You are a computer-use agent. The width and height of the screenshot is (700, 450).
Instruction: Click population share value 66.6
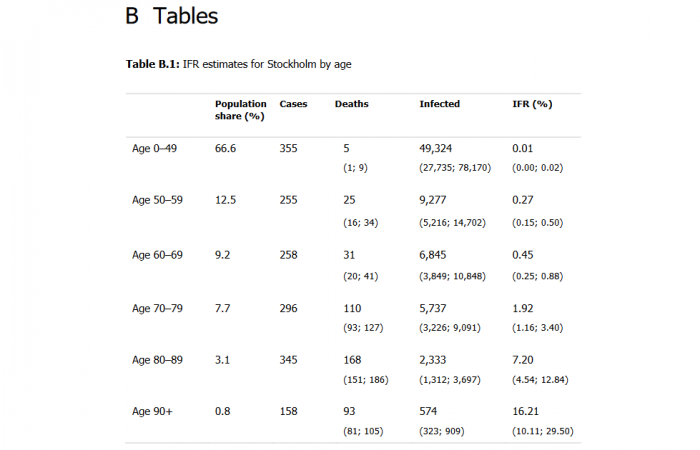tap(225, 148)
